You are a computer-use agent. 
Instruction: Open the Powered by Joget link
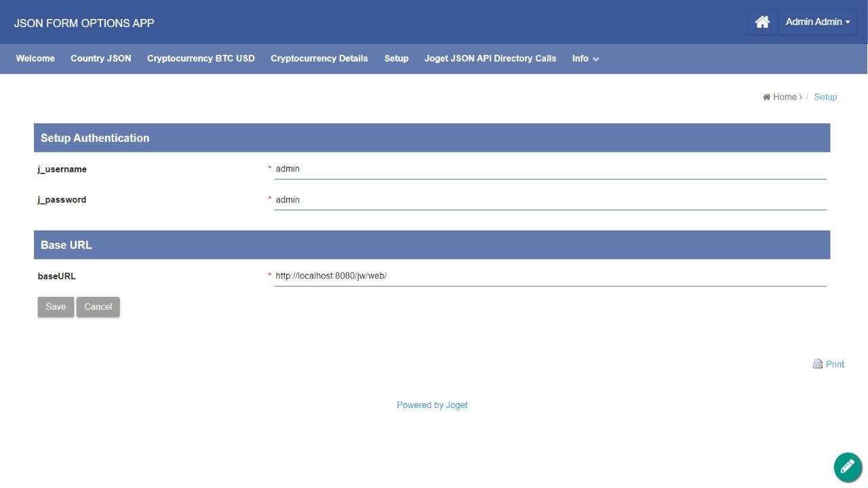coord(432,405)
